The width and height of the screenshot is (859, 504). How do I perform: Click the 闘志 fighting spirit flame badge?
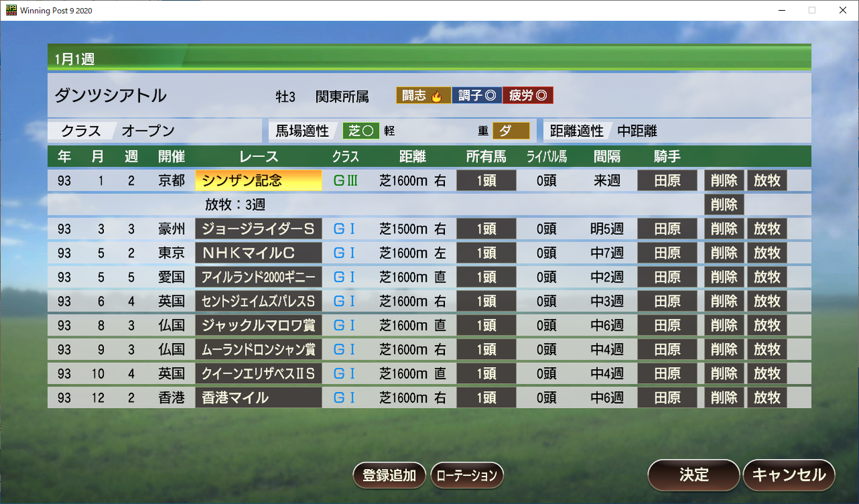[423, 96]
